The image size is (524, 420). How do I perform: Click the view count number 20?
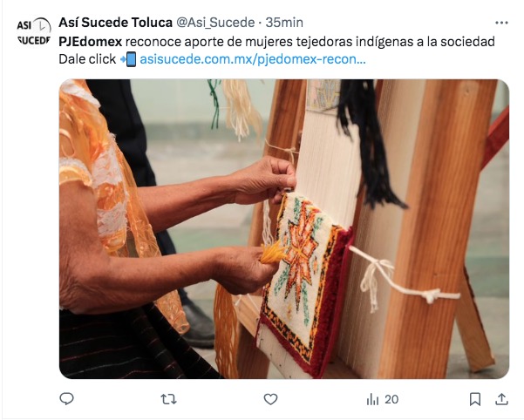click(x=391, y=399)
